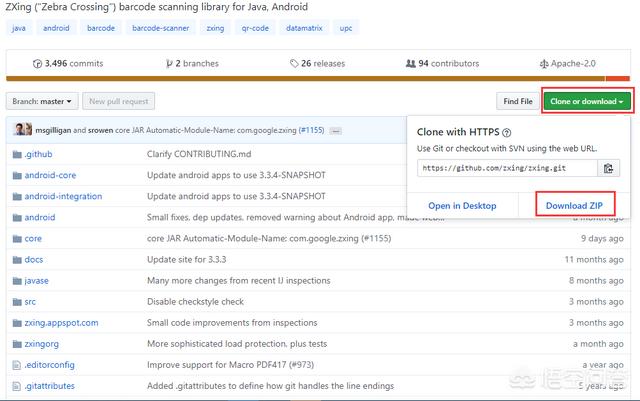Click the New pull request button

pyautogui.click(x=118, y=101)
